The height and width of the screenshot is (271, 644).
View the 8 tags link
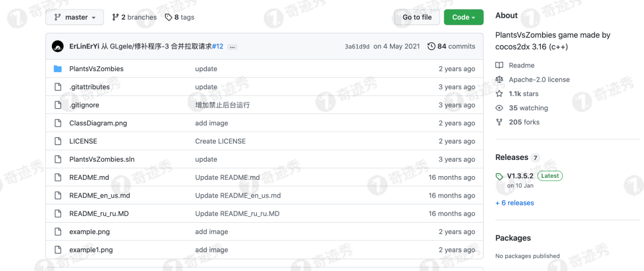click(x=179, y=17)
